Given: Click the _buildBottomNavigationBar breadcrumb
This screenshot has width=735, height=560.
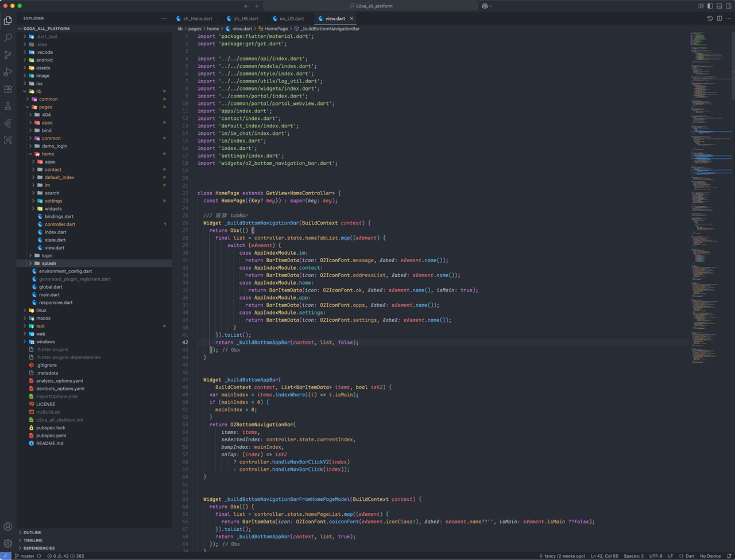Looking at the screenshot, I should point(327,29).
